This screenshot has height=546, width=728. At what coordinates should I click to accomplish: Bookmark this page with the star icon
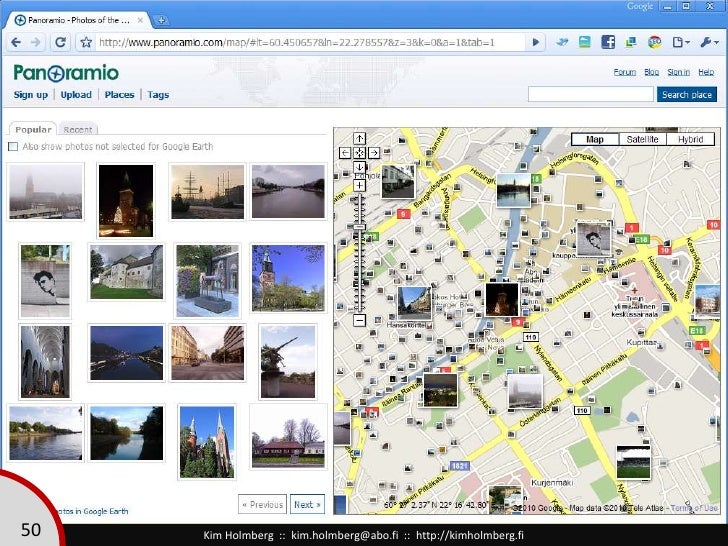click(87, 42)
